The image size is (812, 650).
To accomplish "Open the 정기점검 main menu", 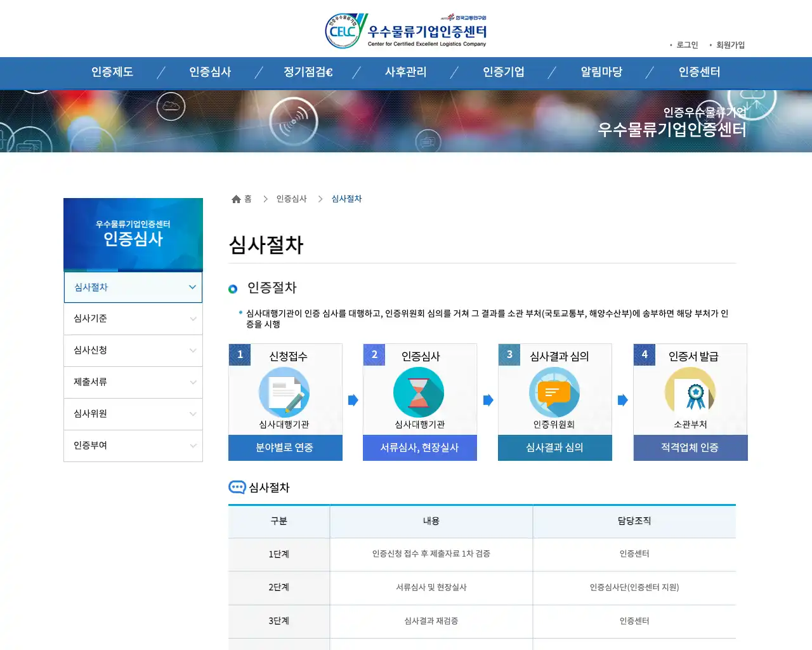I will [x=308, y=72].
